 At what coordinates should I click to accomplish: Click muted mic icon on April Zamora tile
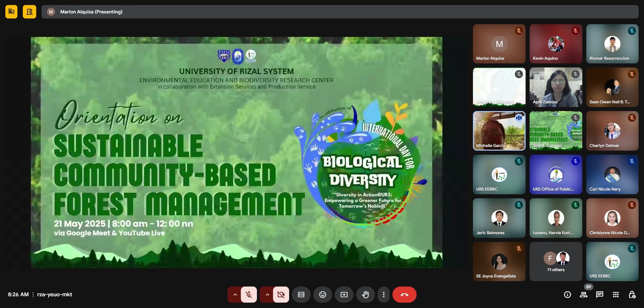[576, 74]
